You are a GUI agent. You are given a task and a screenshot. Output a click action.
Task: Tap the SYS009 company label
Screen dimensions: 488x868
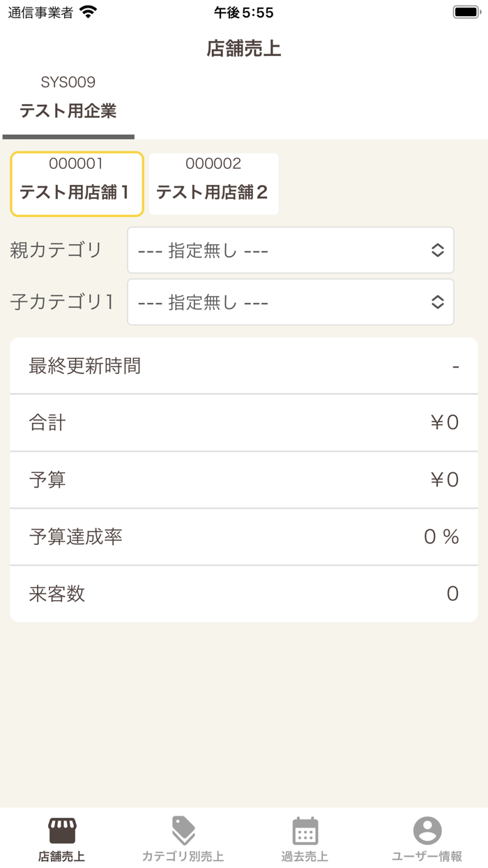coord(67,82)
